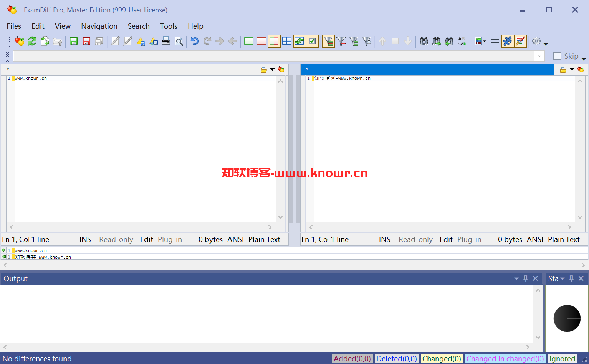Open left pane file open dropdown arrow
Image resolution: width=589 pixels, height=364 pixels.
(272, 69)
